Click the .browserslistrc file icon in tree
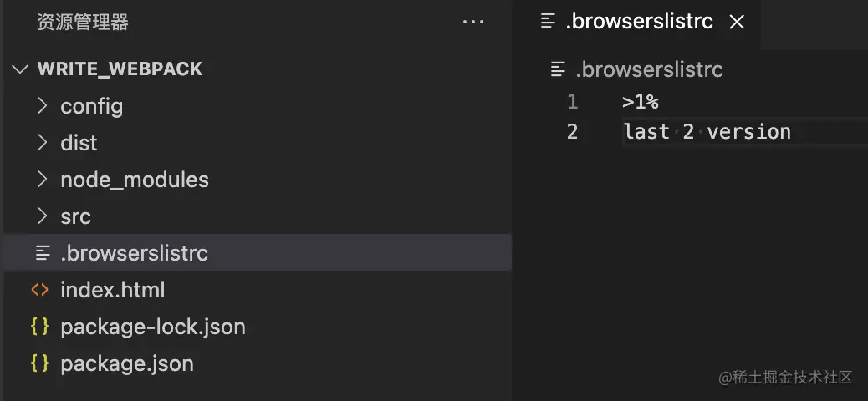The height and width of the screenshot is (401, 868). click(43, 253)
